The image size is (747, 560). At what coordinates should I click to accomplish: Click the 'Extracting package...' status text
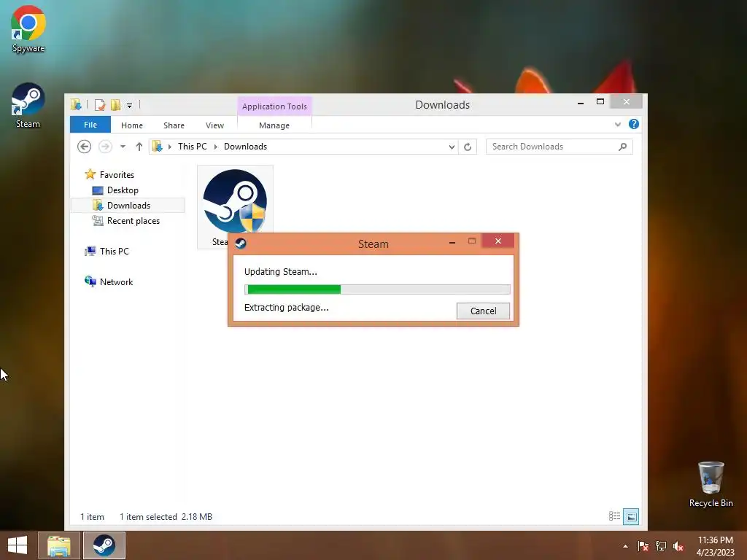(286, 308)
